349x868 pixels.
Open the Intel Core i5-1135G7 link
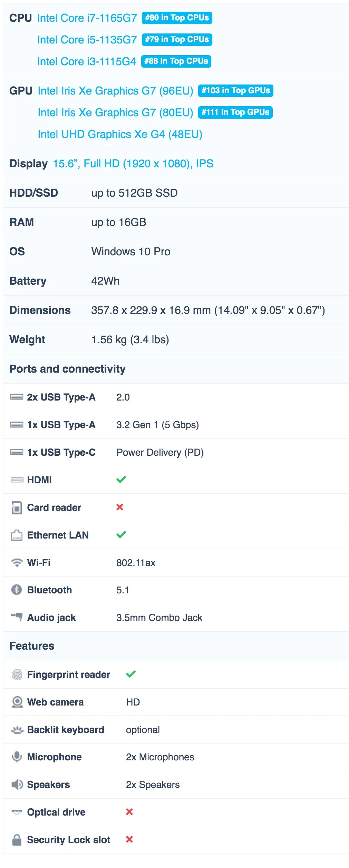87,40
